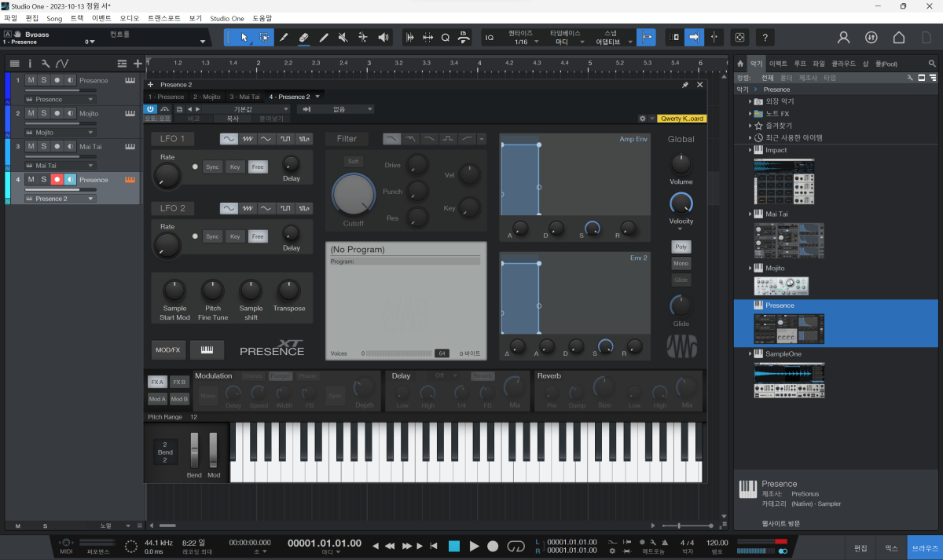Expand the Impact instrument in browser
This screenshot has height=560, width=943.
coord(750,150)
